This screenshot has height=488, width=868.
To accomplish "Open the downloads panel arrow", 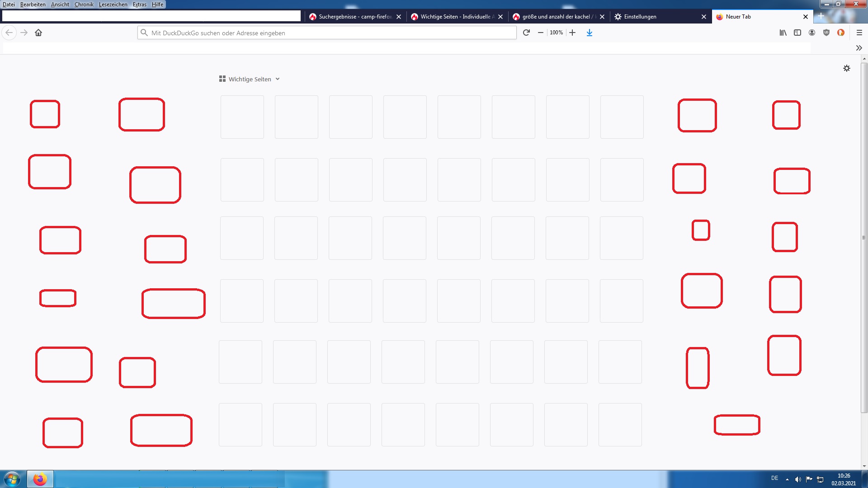I will pos(590,33).
